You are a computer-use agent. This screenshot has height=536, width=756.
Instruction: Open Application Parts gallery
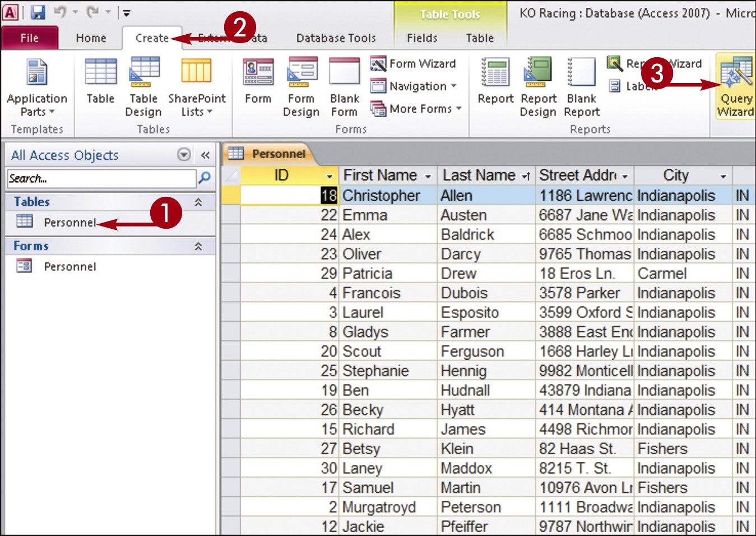point(37,87)
